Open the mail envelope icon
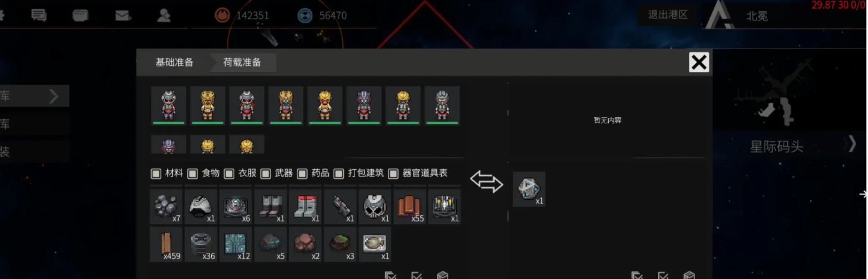868x279 pixels. click(123, 16)
